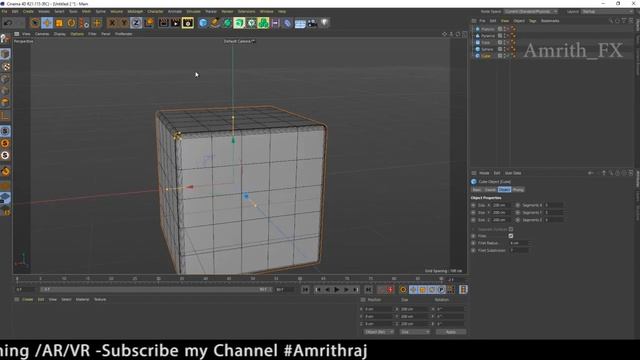Image resolution: width=640 pixels, height=360 pixels.
Task: Open the Layout dropdown
Action: pos(608,11)
